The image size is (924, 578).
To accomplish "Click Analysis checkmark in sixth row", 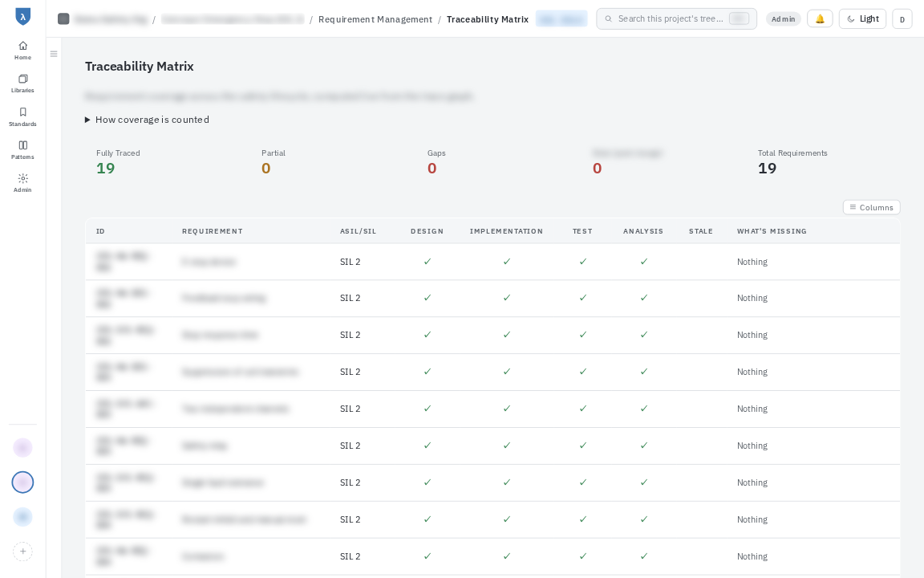I will [643, 446].
